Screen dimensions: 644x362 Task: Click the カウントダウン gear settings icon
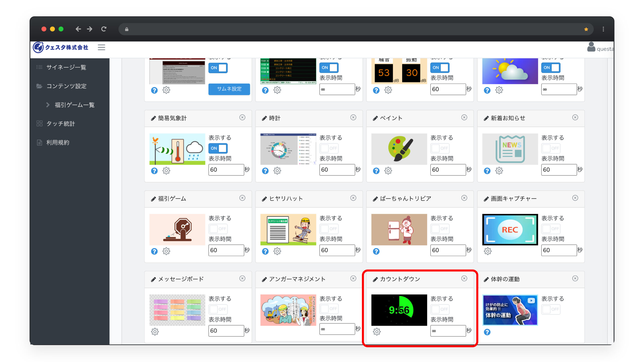[x=377, y=332]
